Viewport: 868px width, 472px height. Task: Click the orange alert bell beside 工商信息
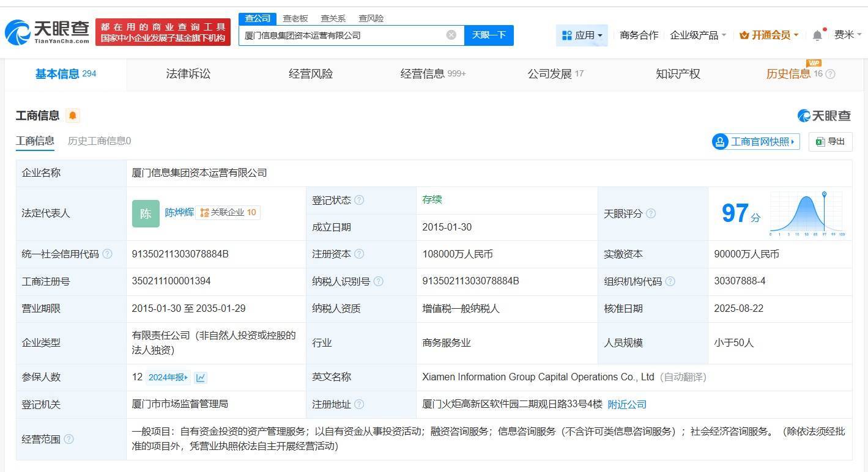click(x=73, y=116)
